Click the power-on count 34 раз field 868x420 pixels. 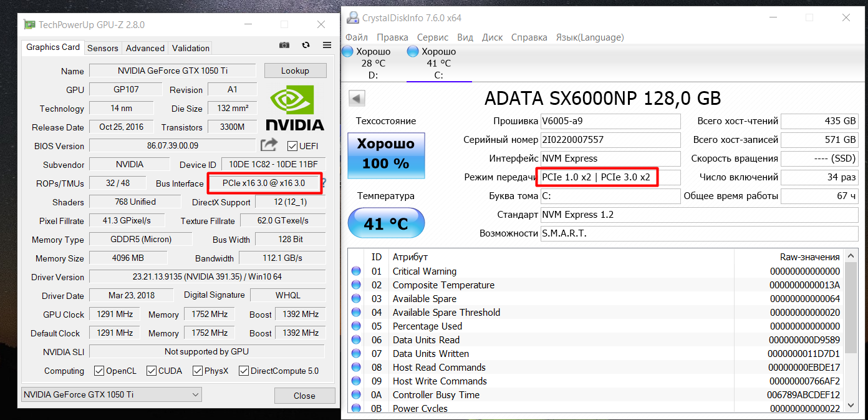click(x=819, y=177)
